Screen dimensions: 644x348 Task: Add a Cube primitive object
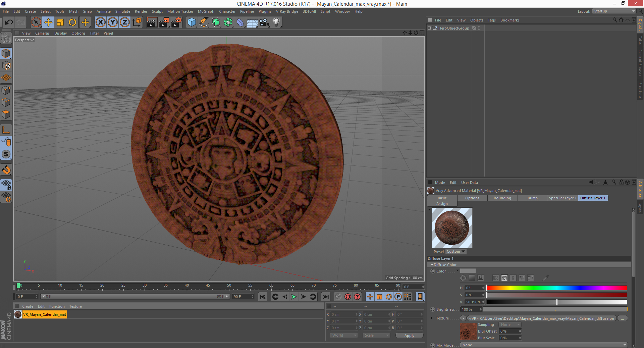click(x=192, y=22)
